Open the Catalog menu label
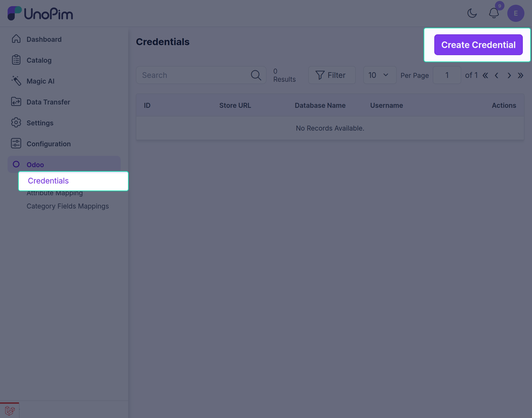This screenshot has width=532, height=418. pyautogui.click(x=39, y=60)
